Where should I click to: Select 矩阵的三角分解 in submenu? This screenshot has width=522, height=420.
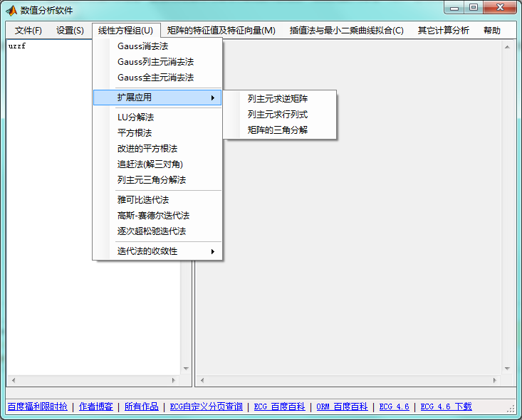[280, 130]
